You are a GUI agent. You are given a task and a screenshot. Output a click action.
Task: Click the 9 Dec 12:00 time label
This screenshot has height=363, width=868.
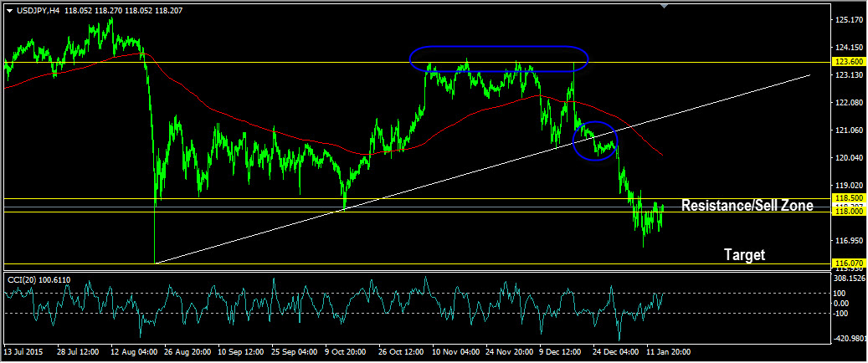click(x=560, y=351)
